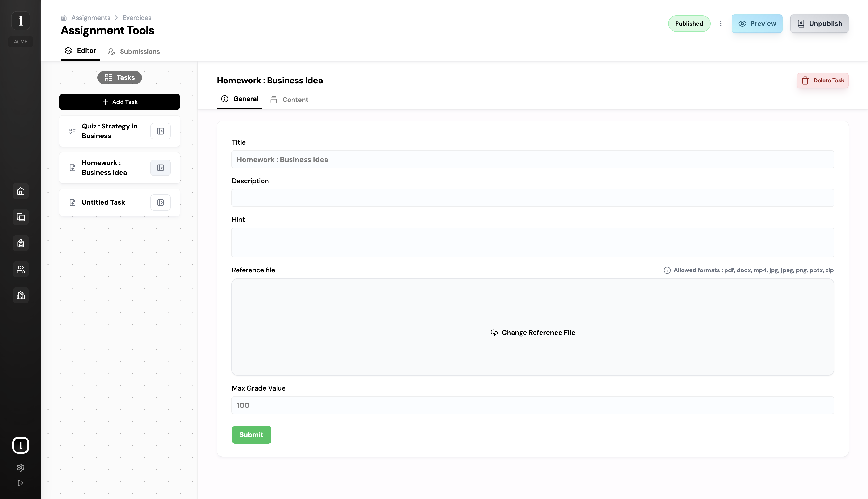
Task: Go to Assignments in the breadcrumb
Action: point(91,18)
